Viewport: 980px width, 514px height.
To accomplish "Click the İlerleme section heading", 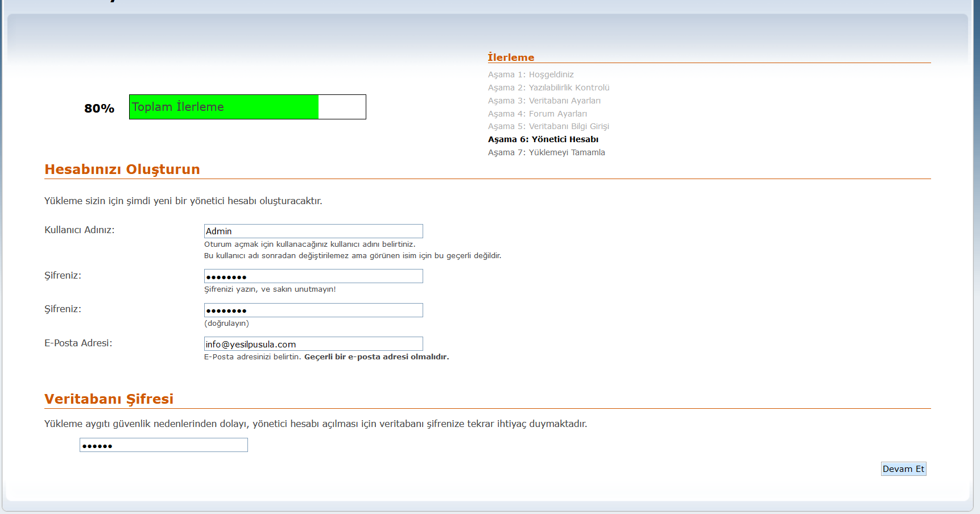I will [x=511, y=57].
